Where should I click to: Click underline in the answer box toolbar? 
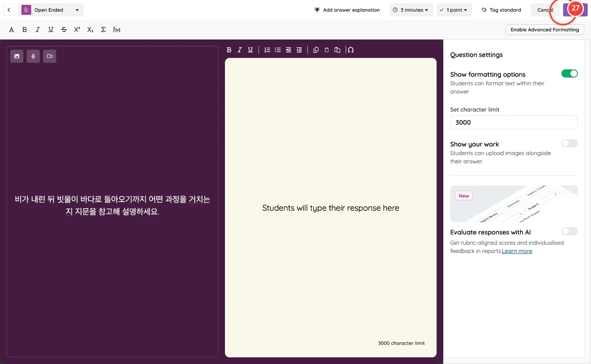click(250, 50)
